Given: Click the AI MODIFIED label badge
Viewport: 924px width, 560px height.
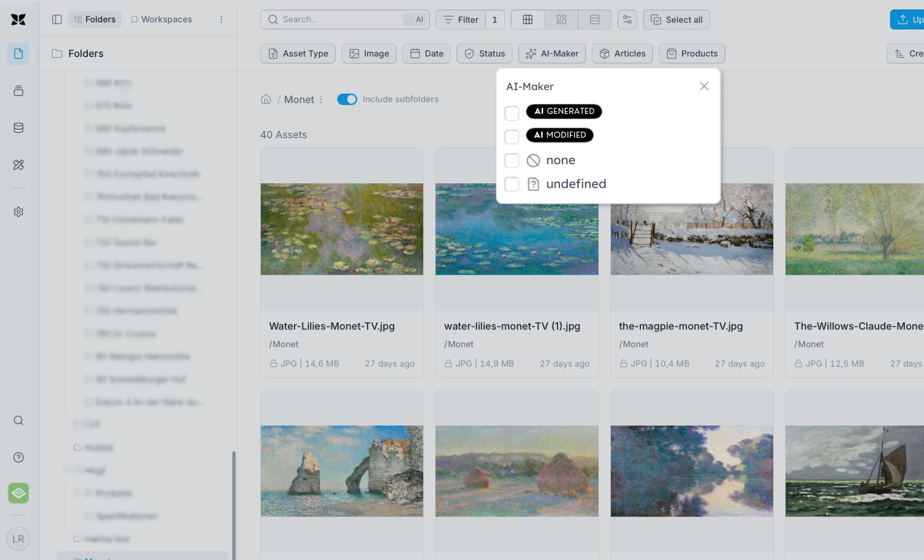Looking at the screenshot, I should (560, 135).
